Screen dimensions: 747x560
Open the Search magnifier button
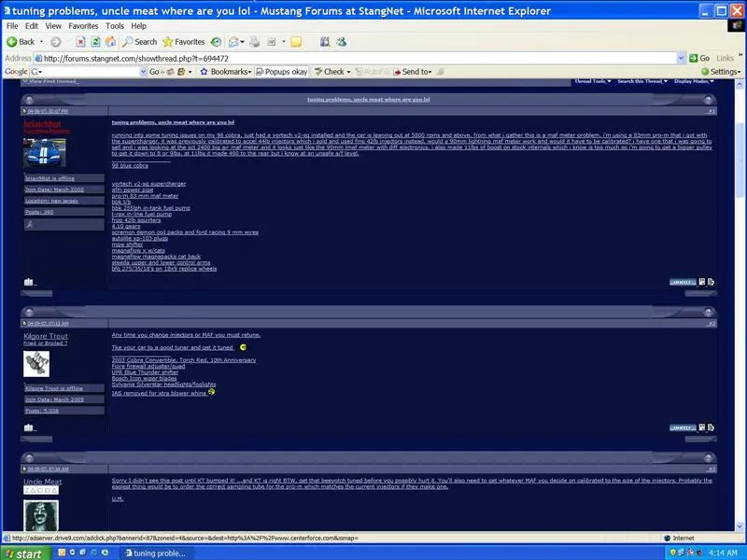pyautogui.click(x=139, y=42)
